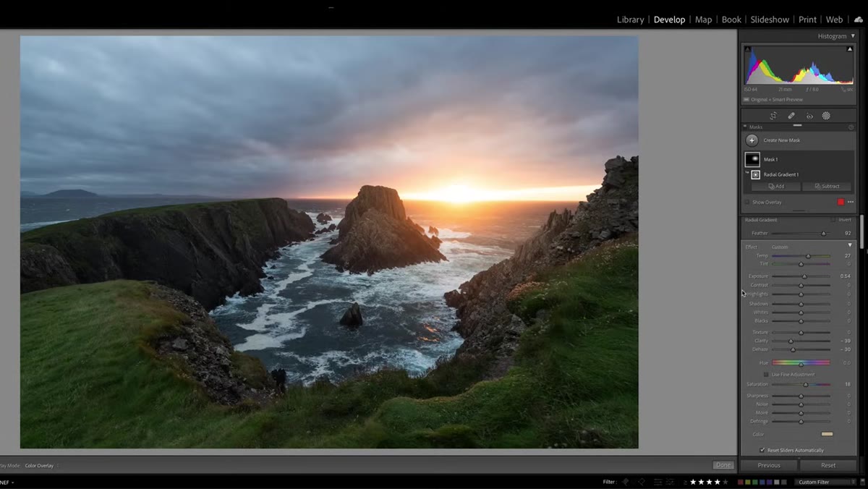Select the healing tool icon

pos(791,116)
